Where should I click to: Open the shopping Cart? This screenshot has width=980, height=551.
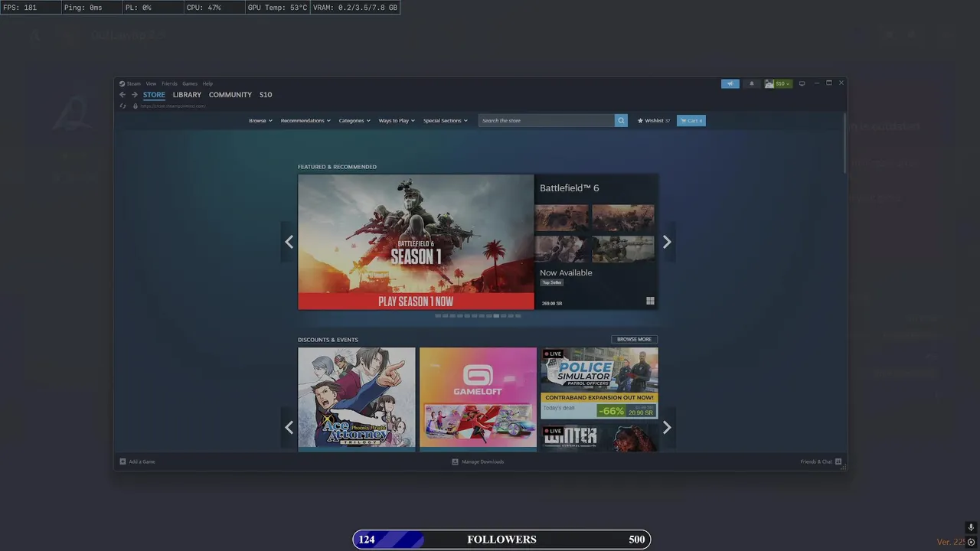(691, 120)
